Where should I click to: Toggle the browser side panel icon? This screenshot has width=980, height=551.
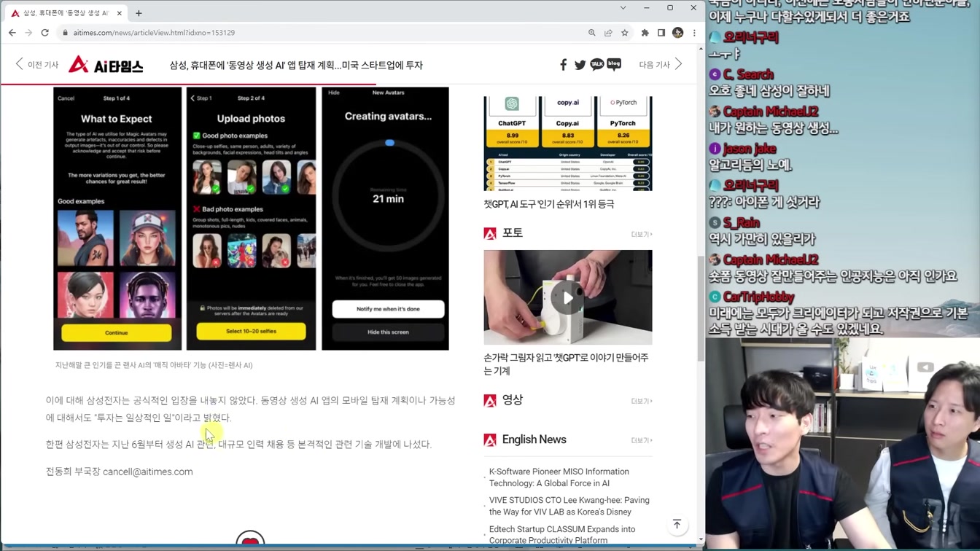(661, 33)
